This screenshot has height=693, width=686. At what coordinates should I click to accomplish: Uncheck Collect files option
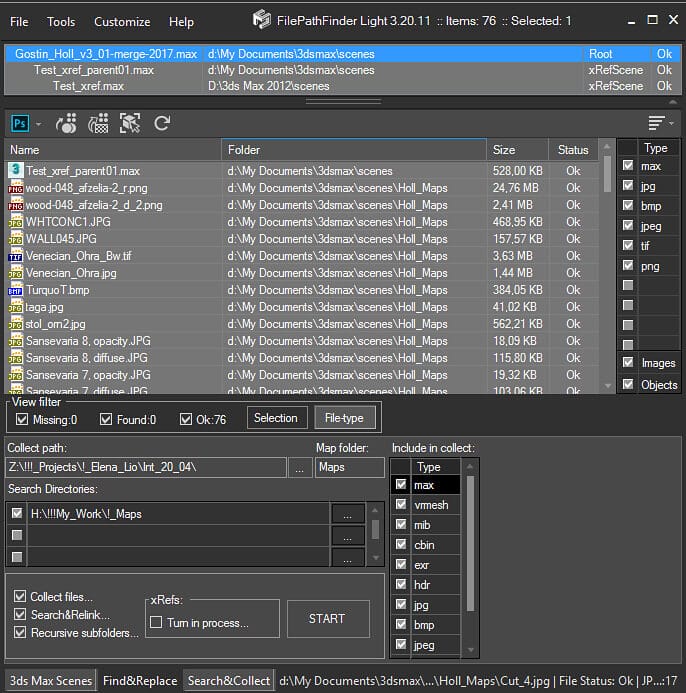[x=20, y=596]
